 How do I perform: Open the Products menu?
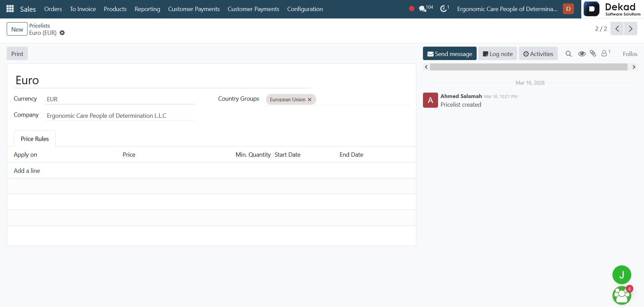click(x=115, y=9)
